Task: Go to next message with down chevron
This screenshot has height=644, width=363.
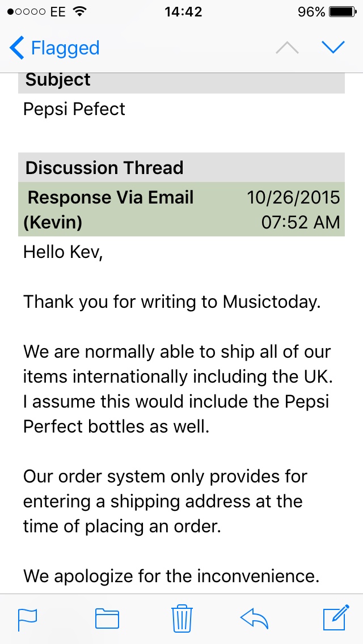Action: point(333,48)
